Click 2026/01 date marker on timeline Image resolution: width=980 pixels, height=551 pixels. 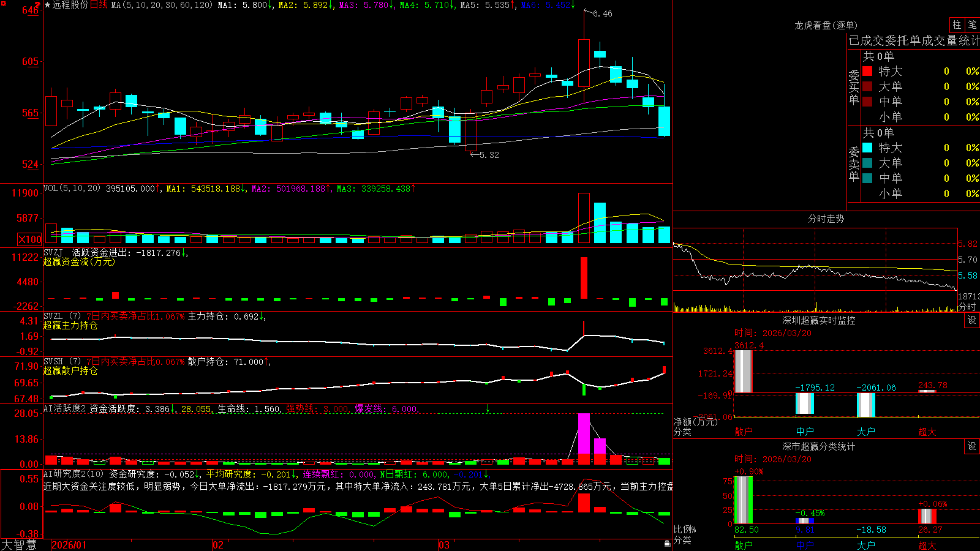pyautogui.click(x=69, y=545)
